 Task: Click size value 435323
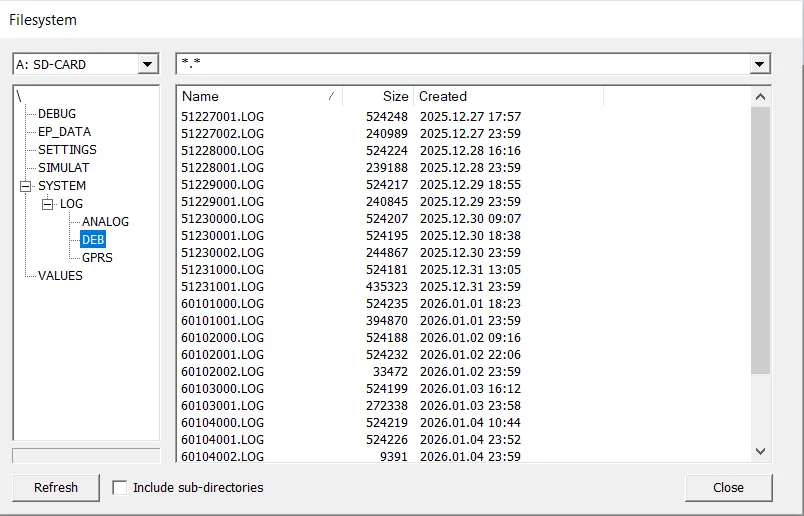coord(387,286)
